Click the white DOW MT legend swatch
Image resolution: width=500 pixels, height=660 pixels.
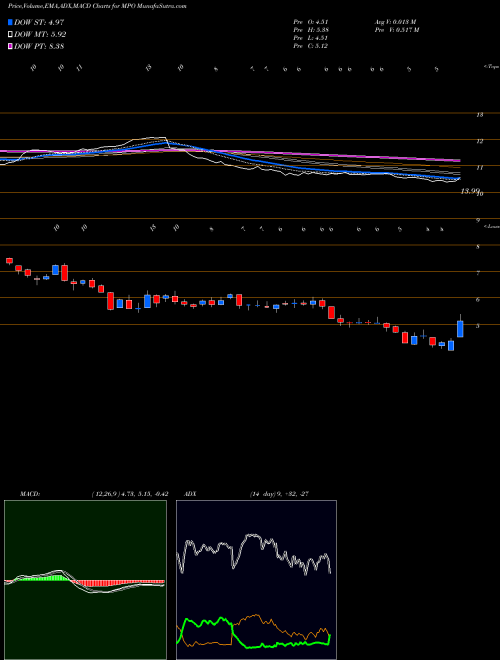pos(10,35)
